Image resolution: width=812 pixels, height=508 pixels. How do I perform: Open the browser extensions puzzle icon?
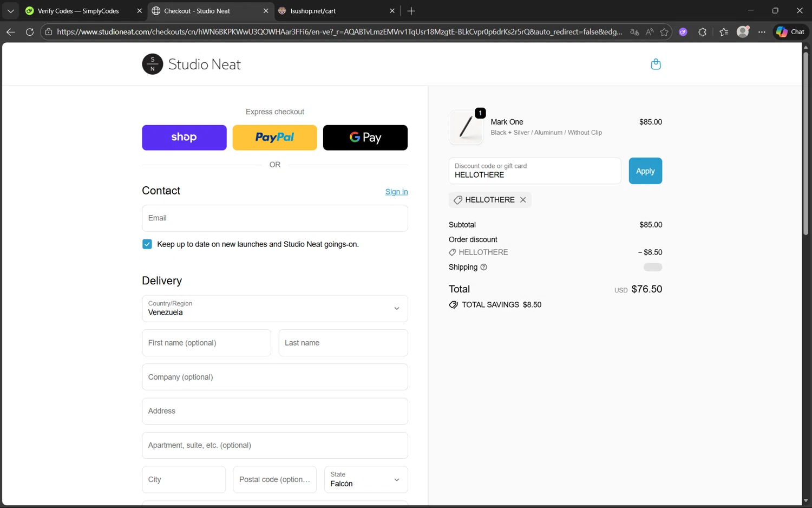coord(703,32)
